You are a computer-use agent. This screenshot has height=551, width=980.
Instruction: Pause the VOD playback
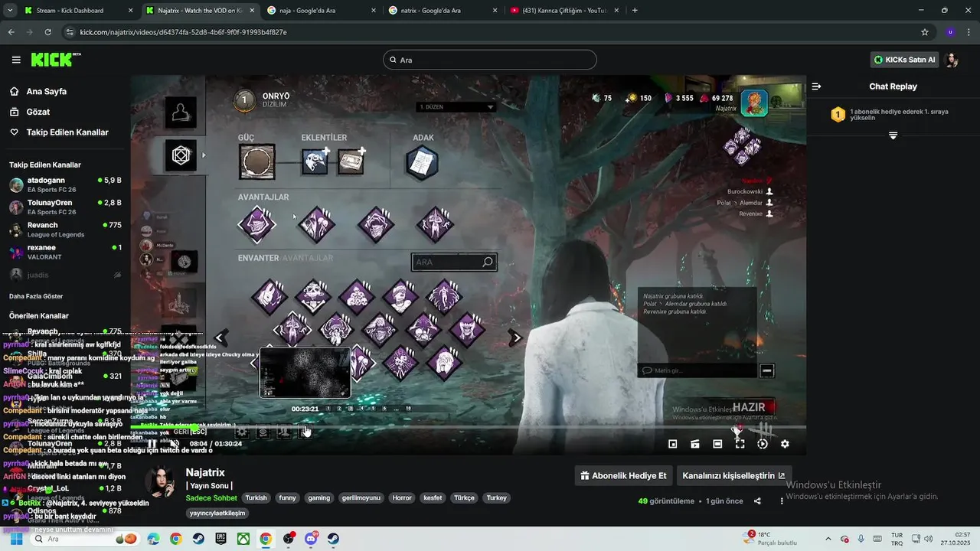[152, 444]
